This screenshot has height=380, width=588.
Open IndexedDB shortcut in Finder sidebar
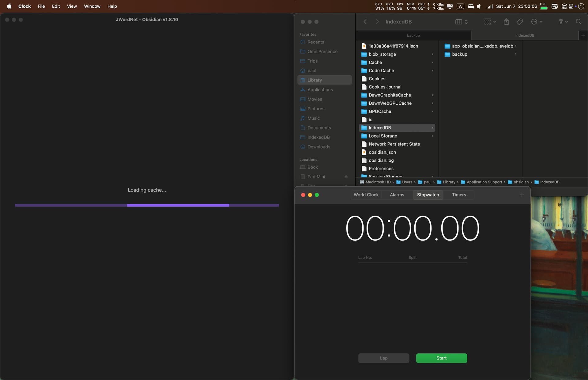click(324, 137)
